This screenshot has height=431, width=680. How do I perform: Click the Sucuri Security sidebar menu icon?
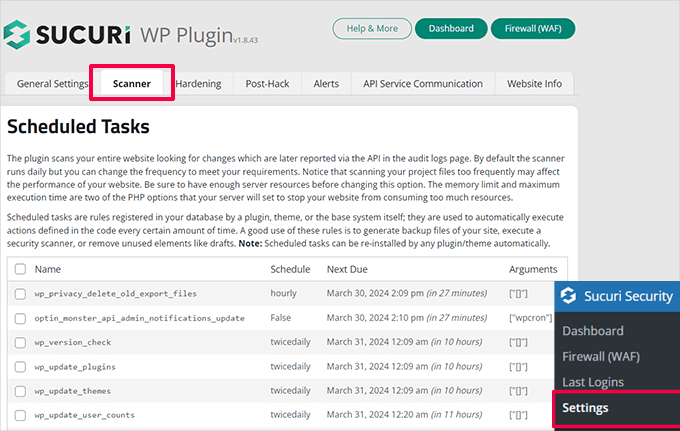570,296
